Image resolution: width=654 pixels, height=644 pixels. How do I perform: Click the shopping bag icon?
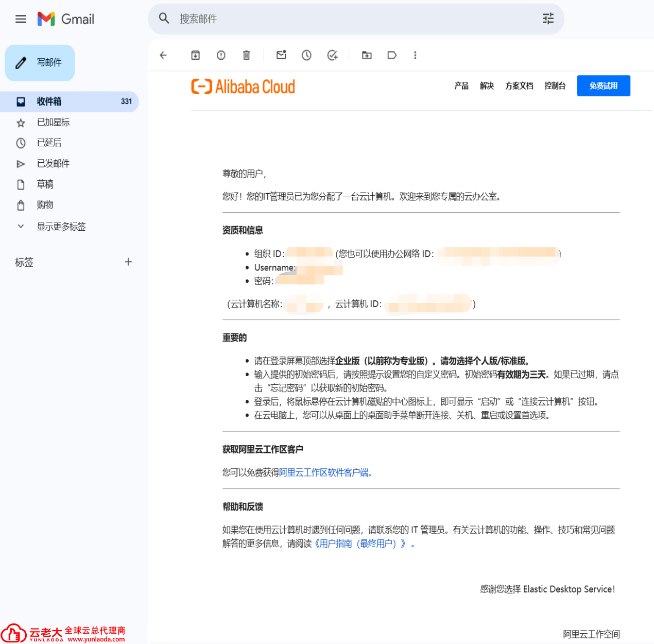21,205
